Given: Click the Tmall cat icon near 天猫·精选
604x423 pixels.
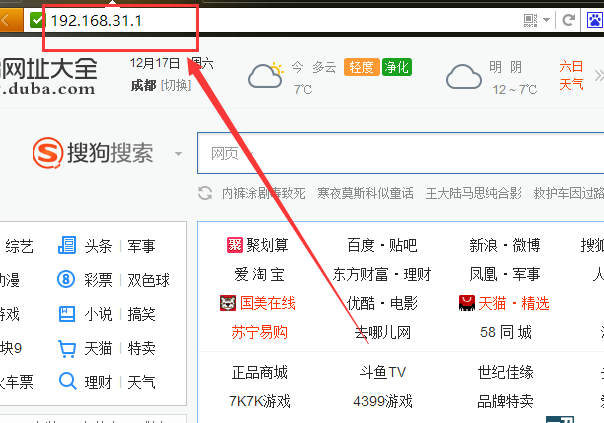Looking at the screenshot, I should [467, 303].
